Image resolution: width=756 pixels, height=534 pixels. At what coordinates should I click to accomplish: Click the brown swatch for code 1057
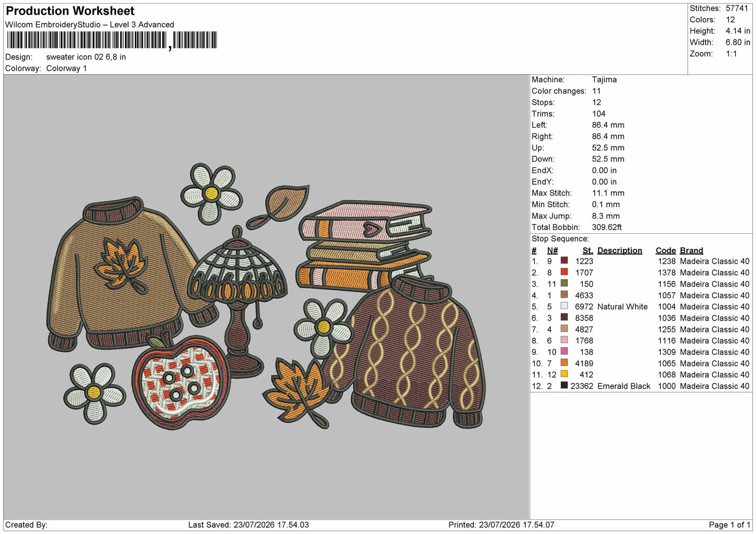click(x=564, y=295)
